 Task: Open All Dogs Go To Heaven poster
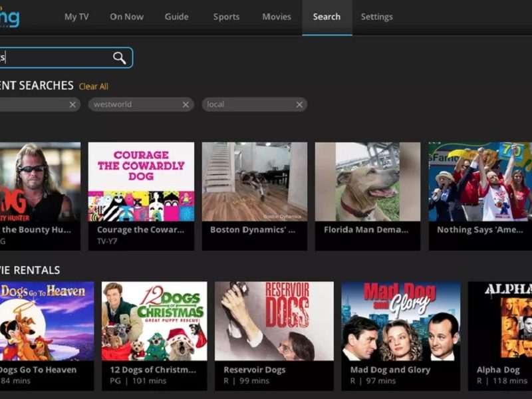47,321
